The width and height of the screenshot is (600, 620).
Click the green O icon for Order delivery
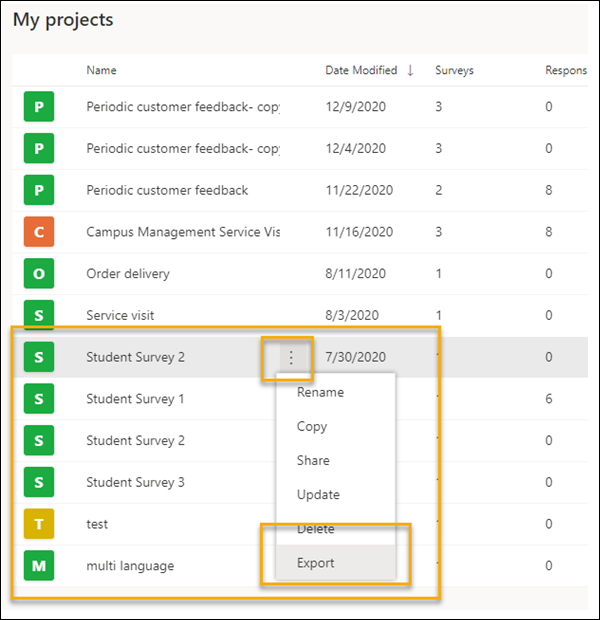[x=39, y=274]
